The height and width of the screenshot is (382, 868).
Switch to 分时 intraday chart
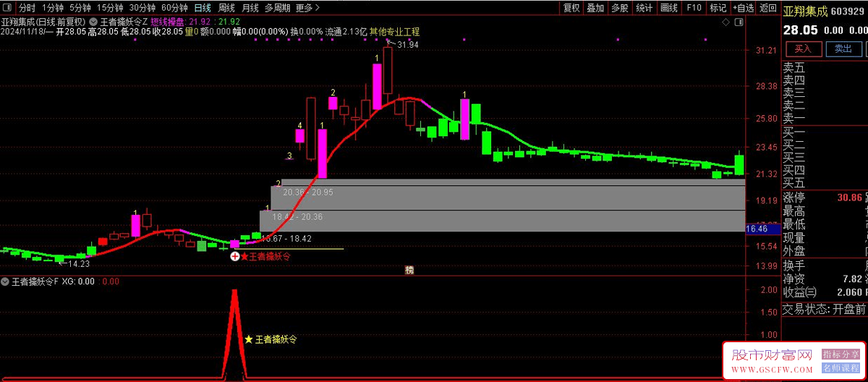pyautogui.click(x=27, y=8)
